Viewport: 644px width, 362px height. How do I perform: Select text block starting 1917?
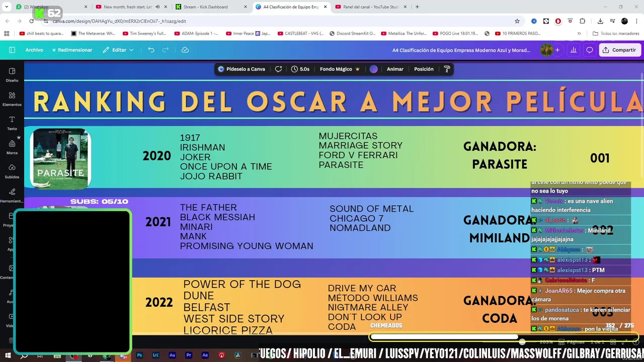click(226, 157)
